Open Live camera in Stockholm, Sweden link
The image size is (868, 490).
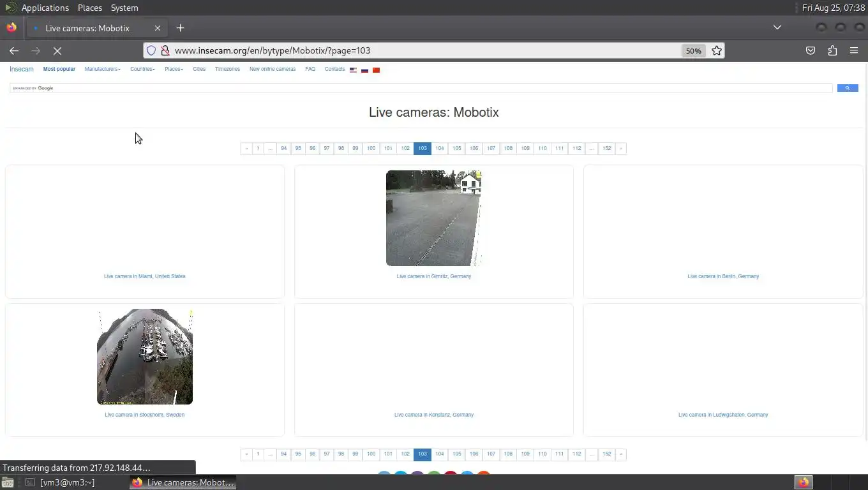145,415
